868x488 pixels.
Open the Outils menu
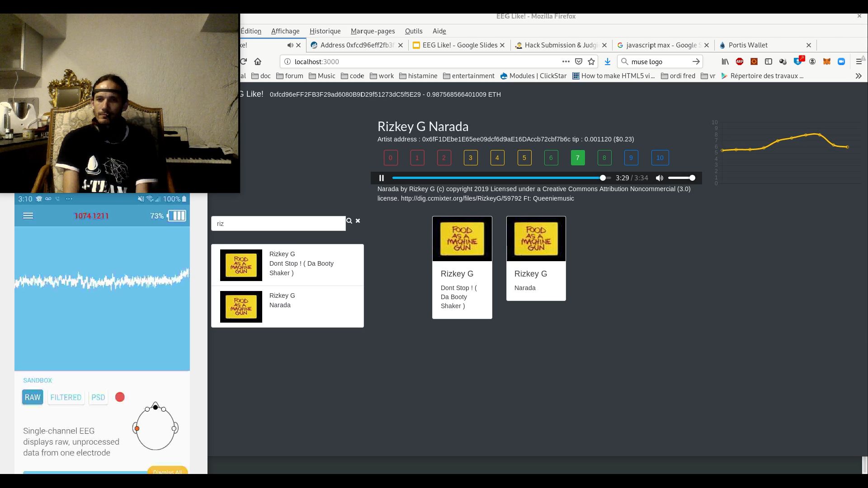414,31
